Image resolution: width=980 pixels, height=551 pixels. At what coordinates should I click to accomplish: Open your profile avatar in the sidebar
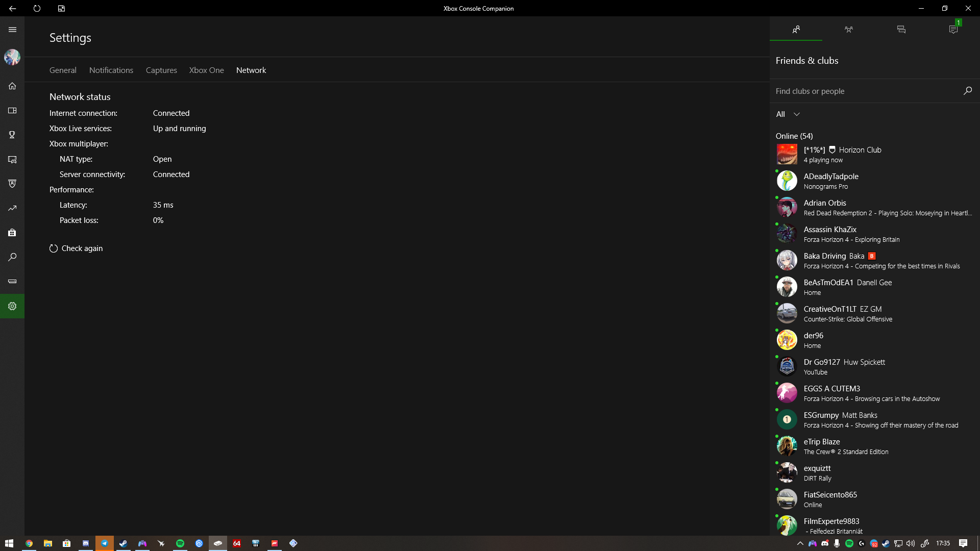coord(12,57)
